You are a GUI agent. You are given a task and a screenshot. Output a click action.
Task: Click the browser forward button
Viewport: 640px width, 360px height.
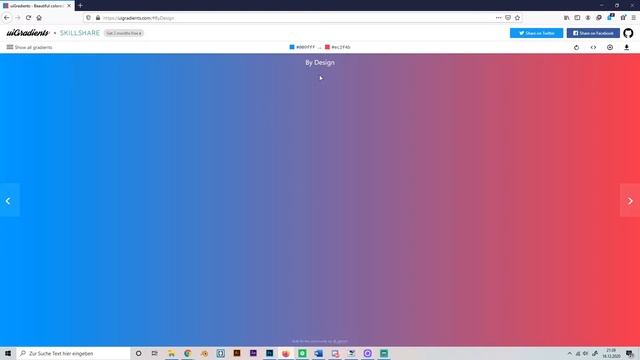point(18,18)
